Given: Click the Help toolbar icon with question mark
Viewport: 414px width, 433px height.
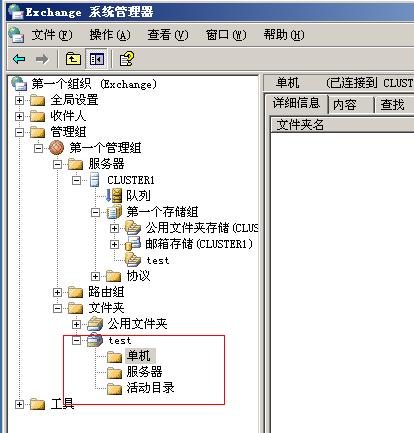Looking at the screenshot, I should click(126, 59).
